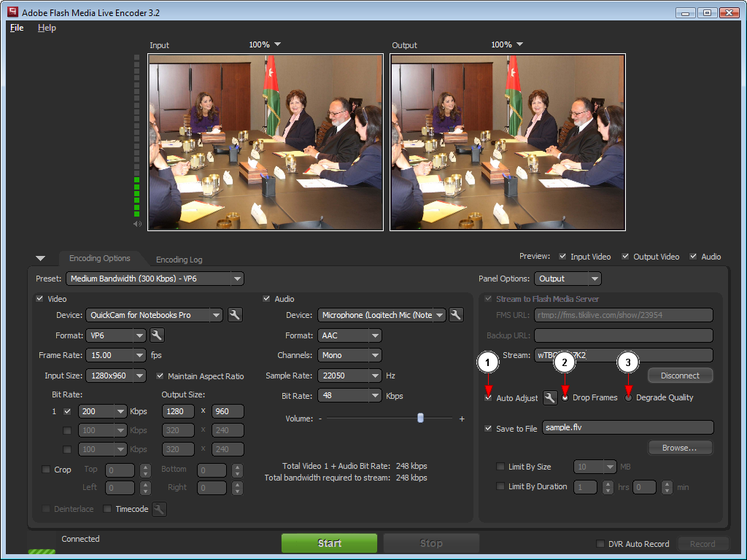747x560 pixels.
Task: Switch to Encoding Options tab
Action: point(99,258)
